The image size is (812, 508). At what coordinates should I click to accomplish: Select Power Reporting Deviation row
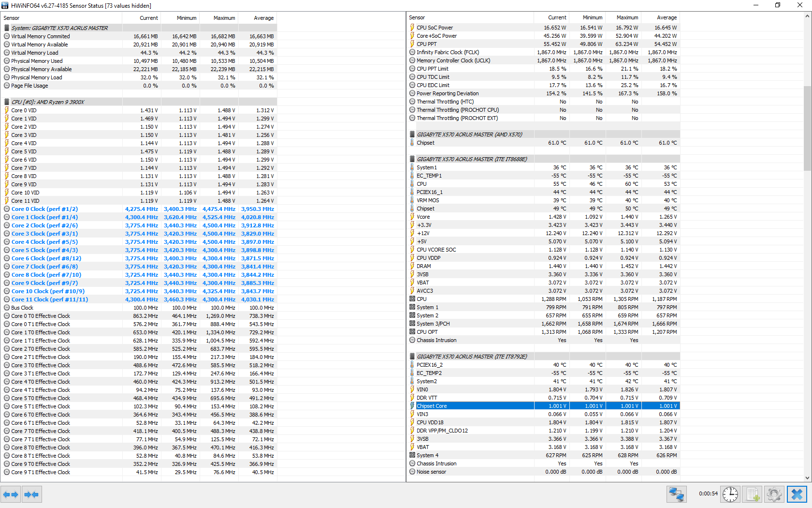tap(544, 93)
